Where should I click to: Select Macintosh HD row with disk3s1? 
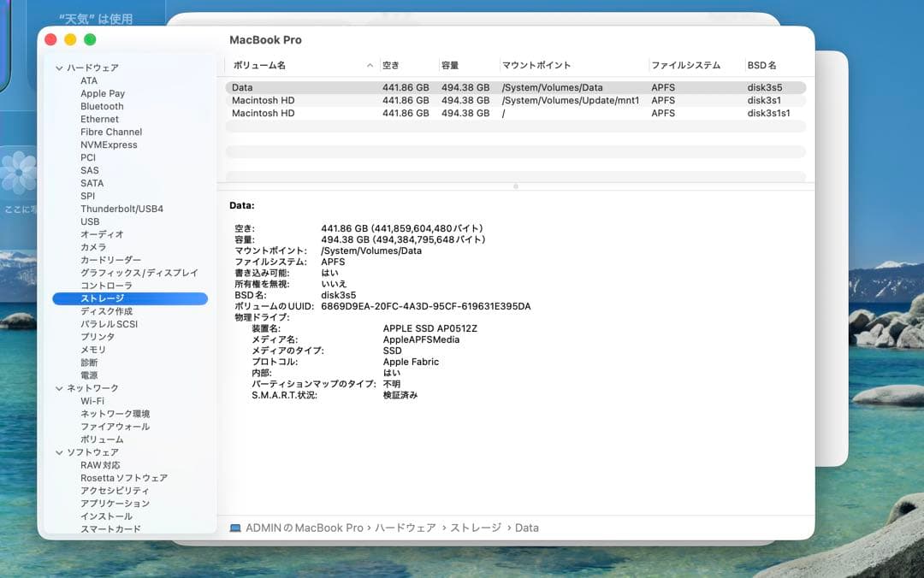pos(516,101)
